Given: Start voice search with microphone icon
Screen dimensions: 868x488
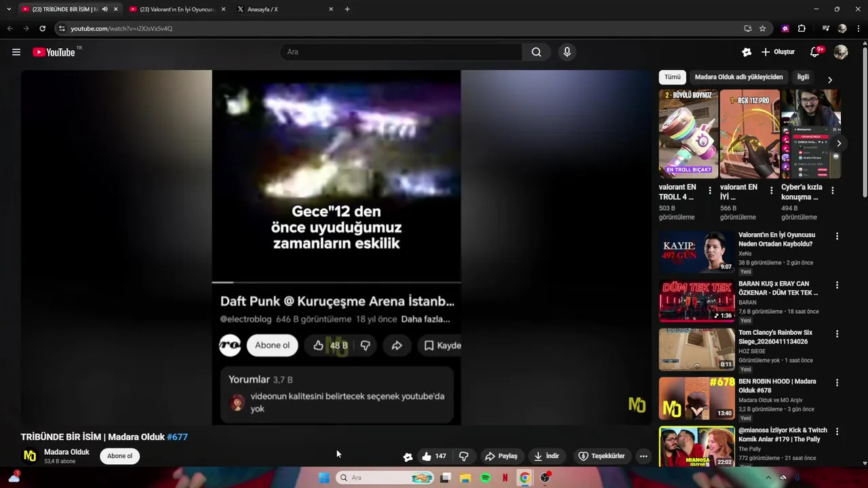Looking at the screenshot, I should (x=567, y=52).
